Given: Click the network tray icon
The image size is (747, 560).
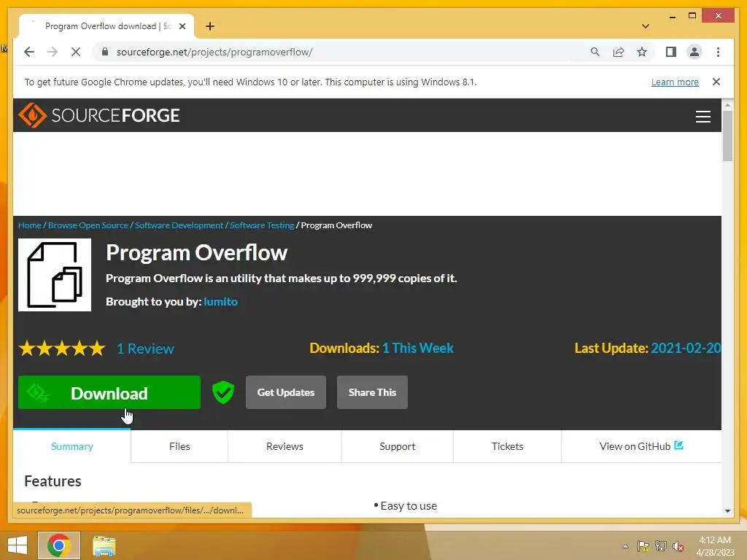Looking at the screenshot, I should [661, 546].
